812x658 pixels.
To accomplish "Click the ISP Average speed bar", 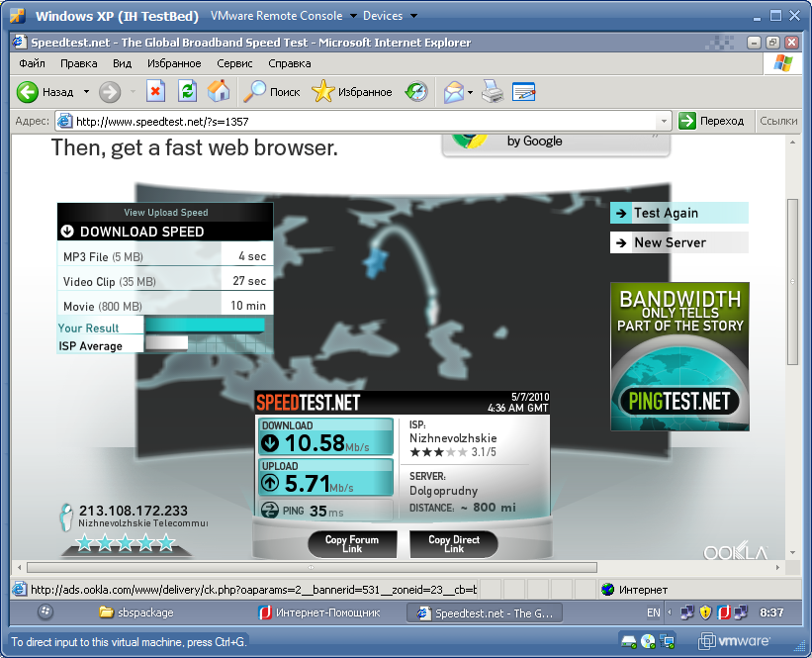I will tap(167, 343).
